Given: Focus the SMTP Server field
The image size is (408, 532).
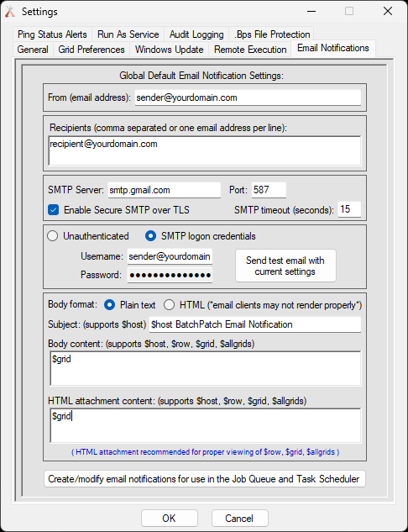Looking at the screenshot, I should pos(164,190).
